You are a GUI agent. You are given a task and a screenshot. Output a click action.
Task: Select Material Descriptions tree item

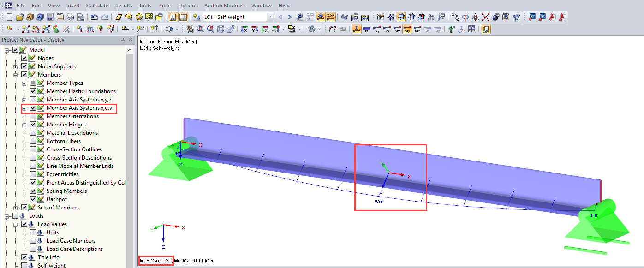tap(72, 133)
